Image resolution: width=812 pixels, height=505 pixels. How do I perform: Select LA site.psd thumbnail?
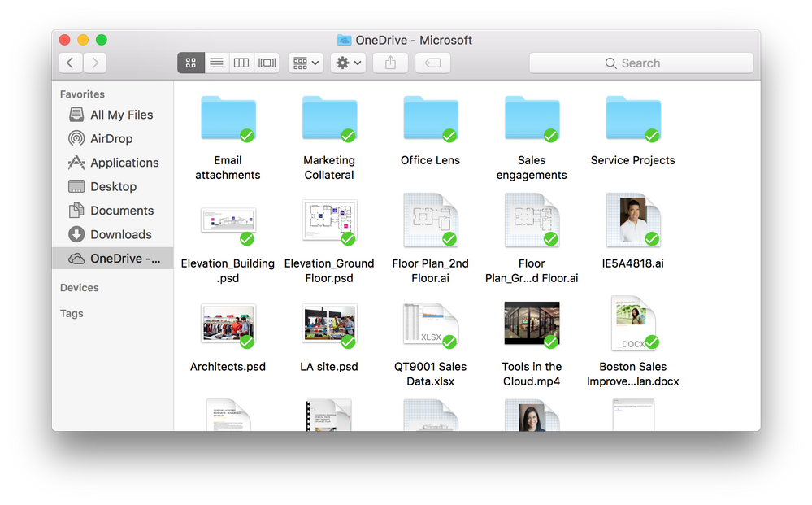pos(329,324)
